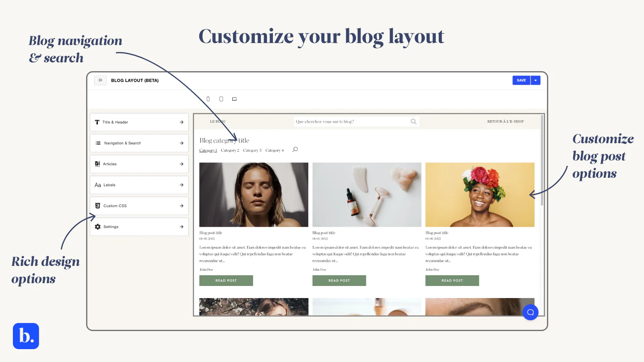Select the Category 2 tab
This screenshot has height=362, width=644.
[230, 150]
